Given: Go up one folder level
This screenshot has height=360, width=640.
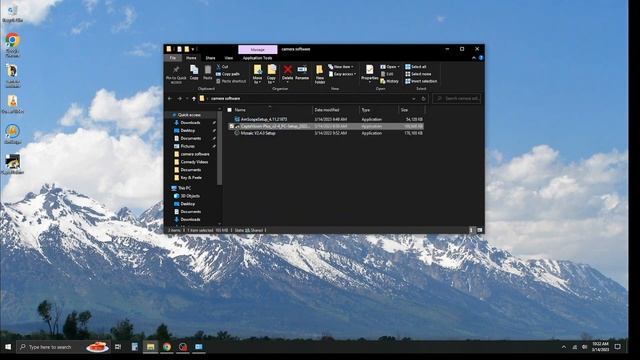Looking at the screenshot, I should (194, 98).
